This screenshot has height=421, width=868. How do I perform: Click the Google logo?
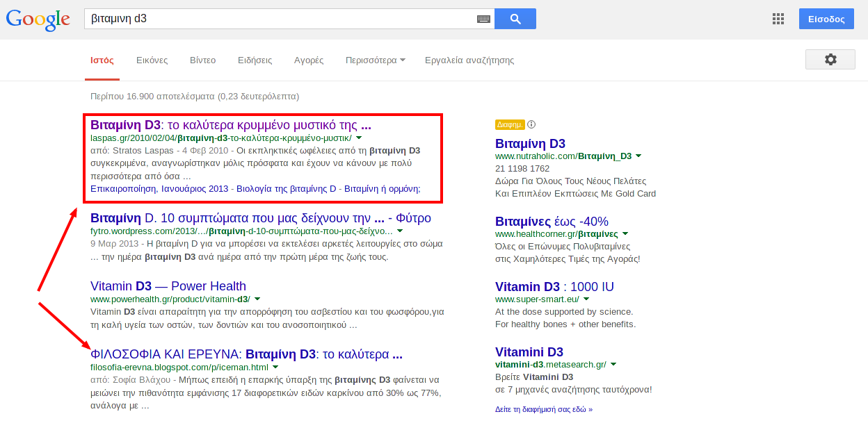tap(38, 19)
